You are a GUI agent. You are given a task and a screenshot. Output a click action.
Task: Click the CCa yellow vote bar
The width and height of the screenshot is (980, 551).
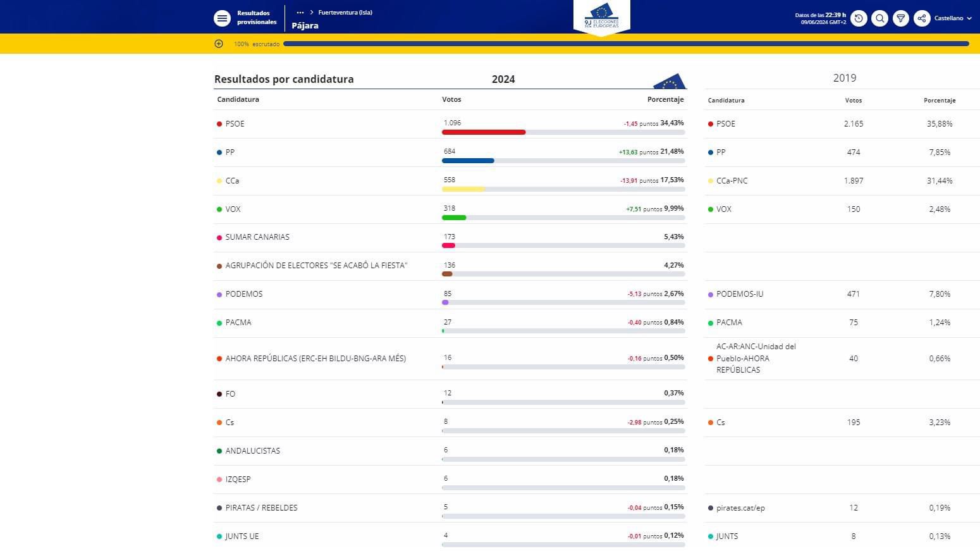tap(463, 189)
